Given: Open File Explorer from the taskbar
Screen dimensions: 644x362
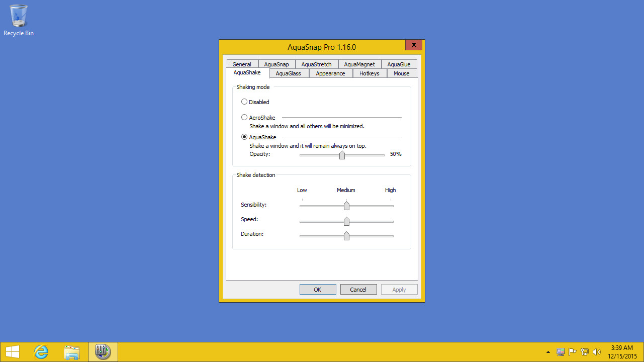Looking at the screenshot, I should 72,351.
